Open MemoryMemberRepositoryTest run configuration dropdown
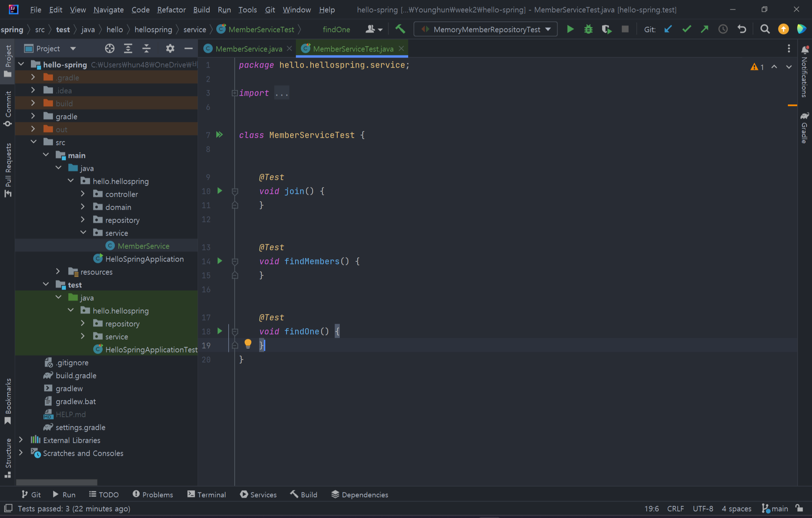 click(486, 29)
